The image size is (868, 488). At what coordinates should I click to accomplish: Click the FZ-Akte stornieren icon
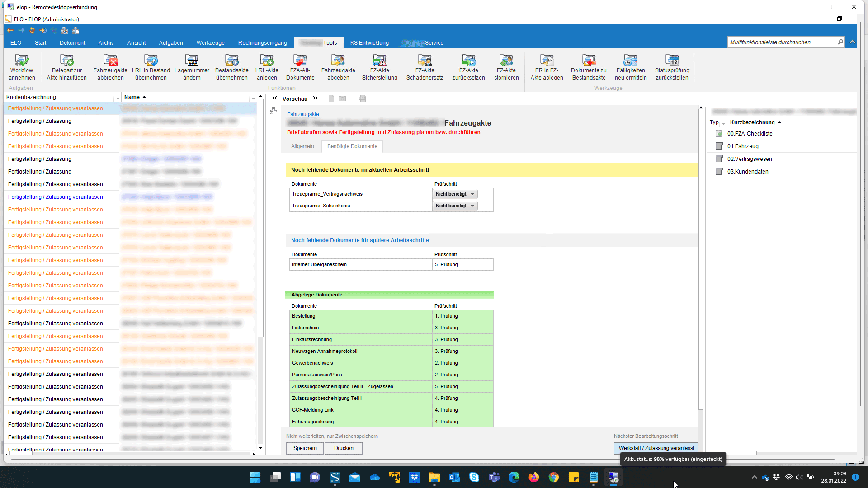click(506, 60)
